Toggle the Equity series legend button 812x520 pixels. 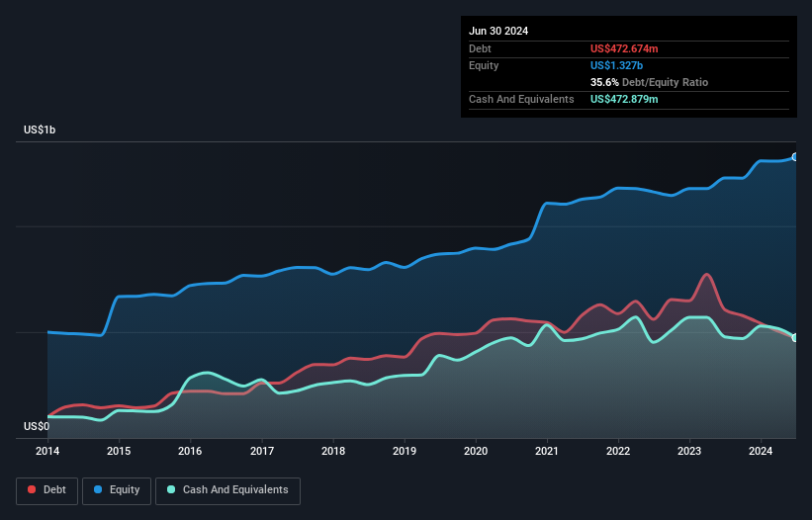[117, 490]
